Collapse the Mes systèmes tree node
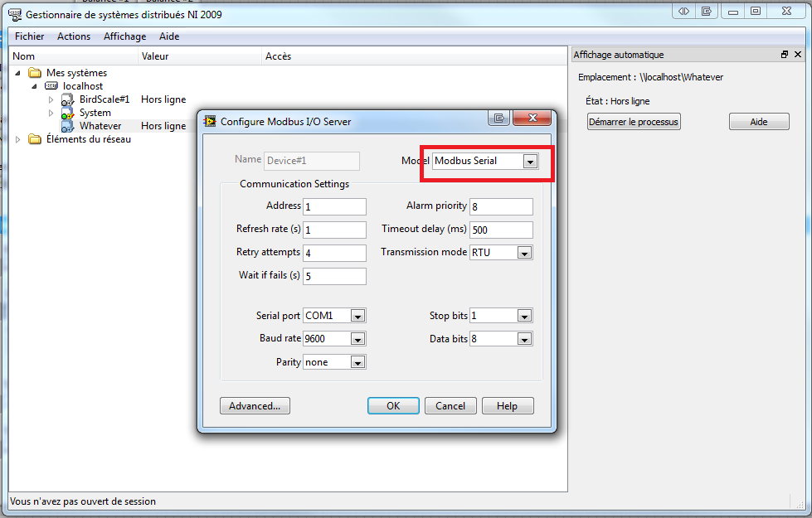812x518 pixels. (x=17, y=73)
